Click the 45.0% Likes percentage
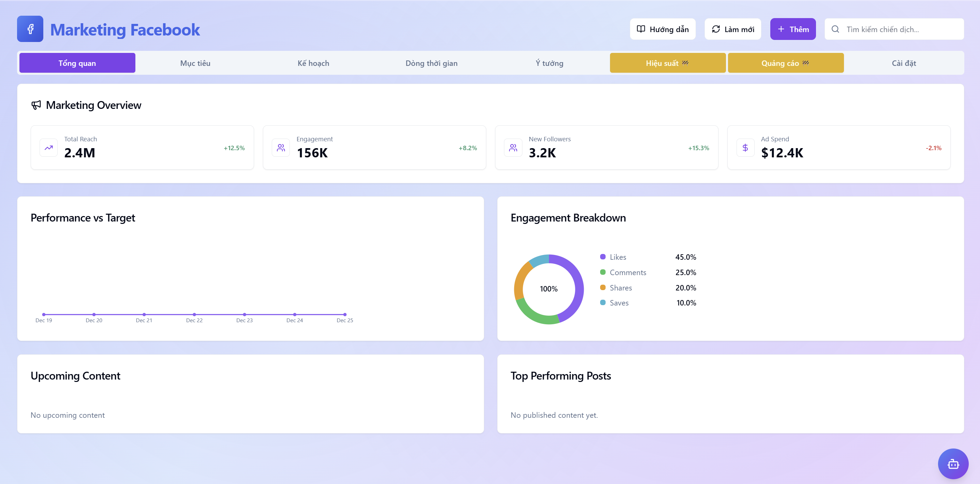980x484 pixels. pos(685,257)
